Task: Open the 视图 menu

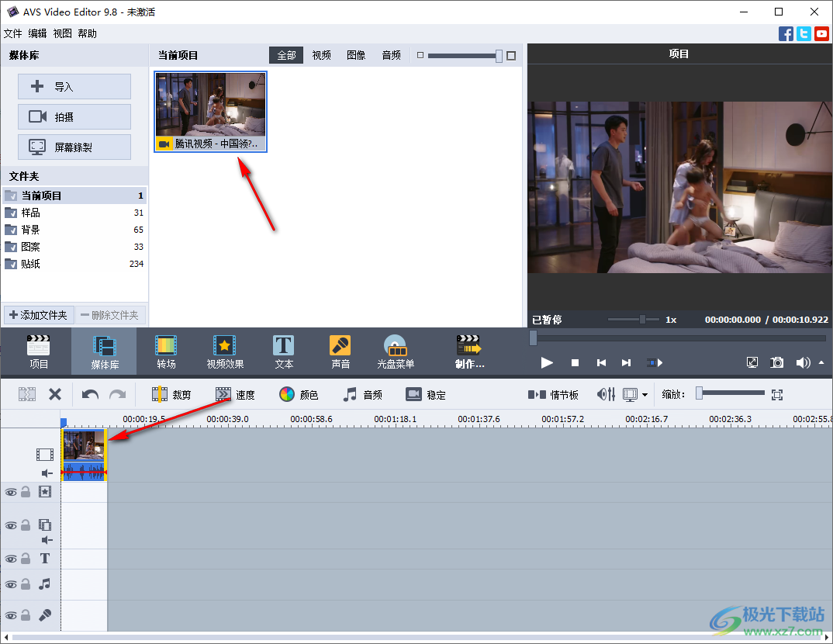Action: [x=62, y=33]
